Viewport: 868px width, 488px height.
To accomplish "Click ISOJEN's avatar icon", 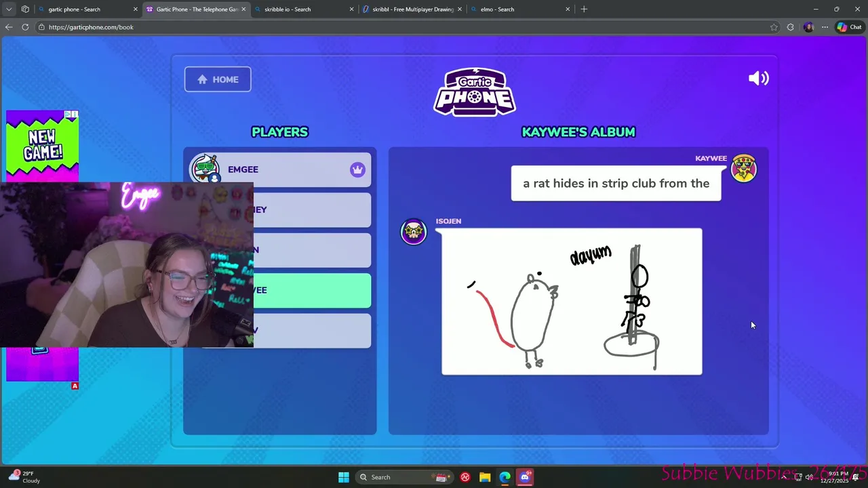I will click(414, 232).
